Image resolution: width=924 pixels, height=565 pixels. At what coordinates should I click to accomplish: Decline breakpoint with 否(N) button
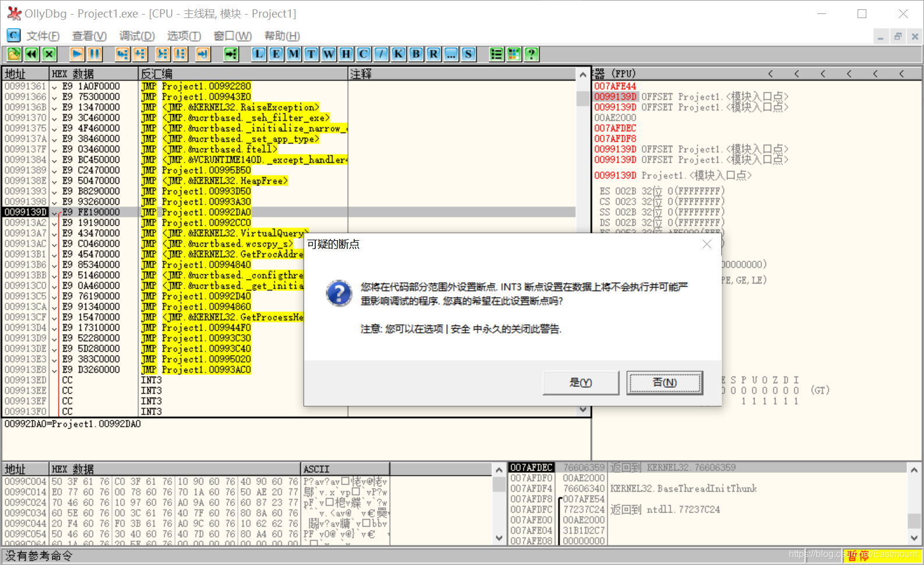coord(665,382)
